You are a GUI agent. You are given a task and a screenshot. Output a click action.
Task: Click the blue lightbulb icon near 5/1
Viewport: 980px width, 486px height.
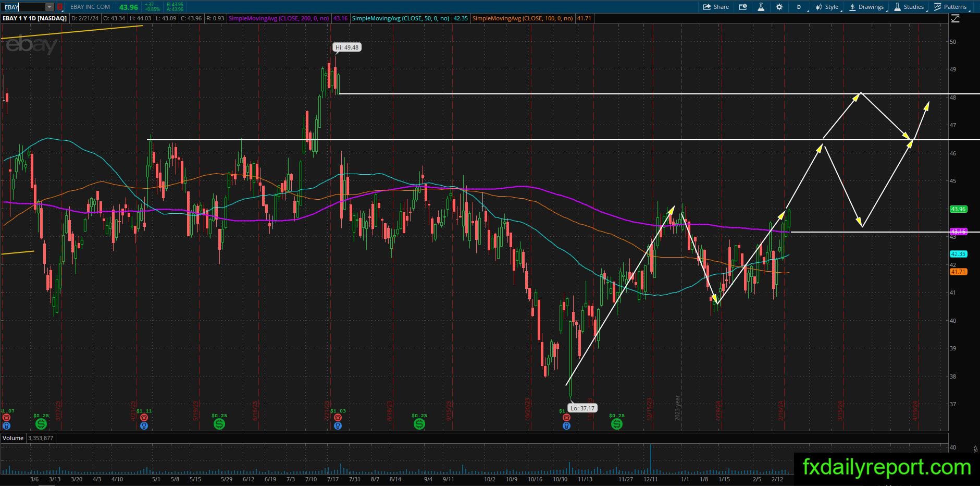144,426
